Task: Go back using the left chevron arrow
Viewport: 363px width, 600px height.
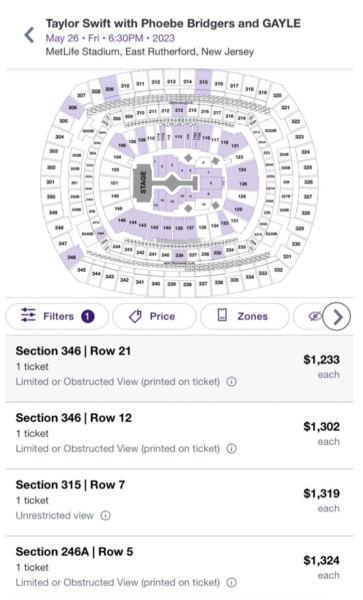Action: (29, 35)
